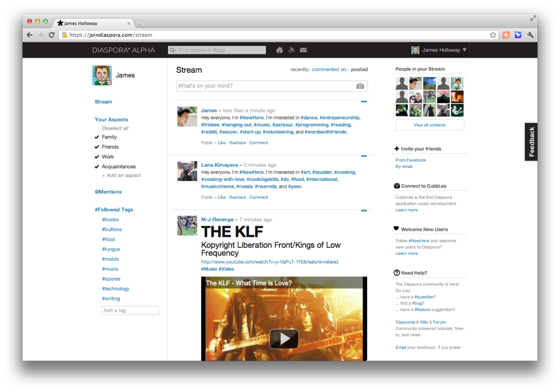
Task: Uncheck the Work aspect
Action: tap(97, 157)
